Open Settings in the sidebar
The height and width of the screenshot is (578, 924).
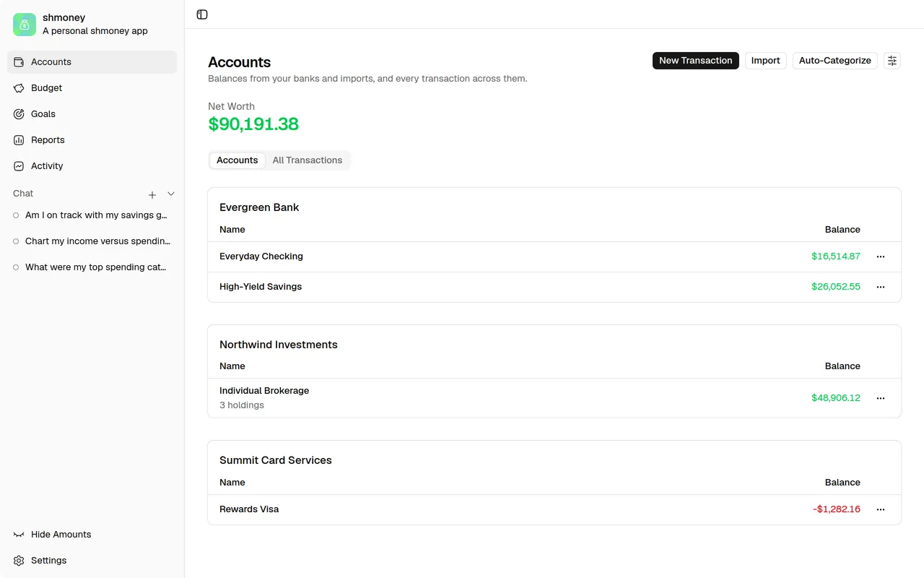tap(92, 561)
